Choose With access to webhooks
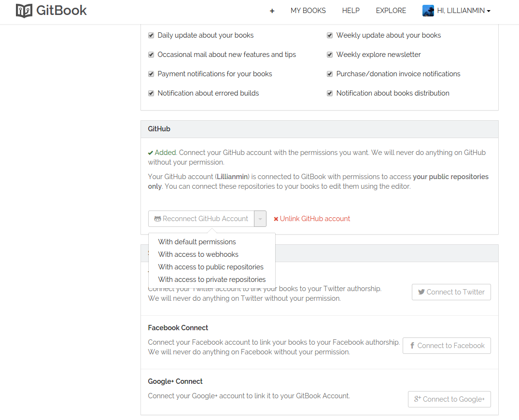519x420 pixels. click(198, 254)
